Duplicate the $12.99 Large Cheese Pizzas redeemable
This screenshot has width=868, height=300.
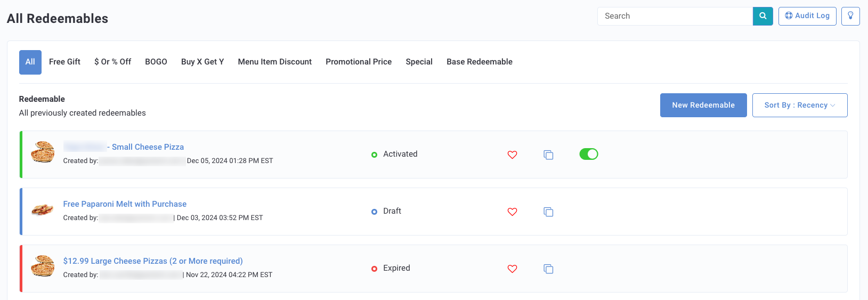pos(548,269)
